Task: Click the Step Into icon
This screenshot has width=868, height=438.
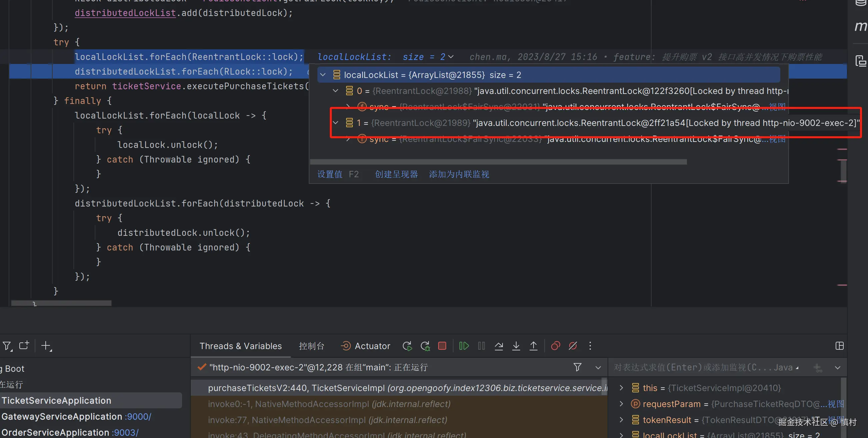Action: click(516, 346)
